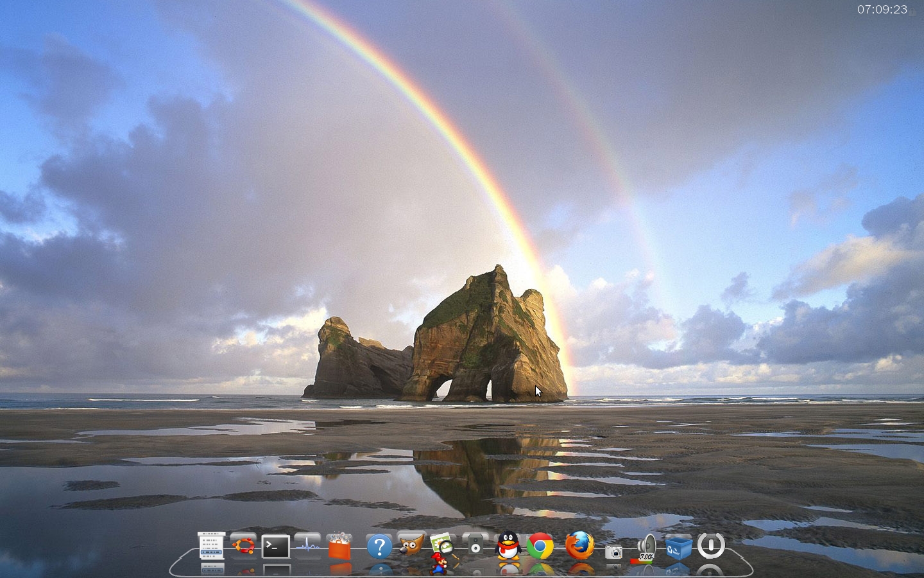Launch Firefox from the dock
Image resolution: width=924 pixels, height=578 pixels.
click(579, 545)
